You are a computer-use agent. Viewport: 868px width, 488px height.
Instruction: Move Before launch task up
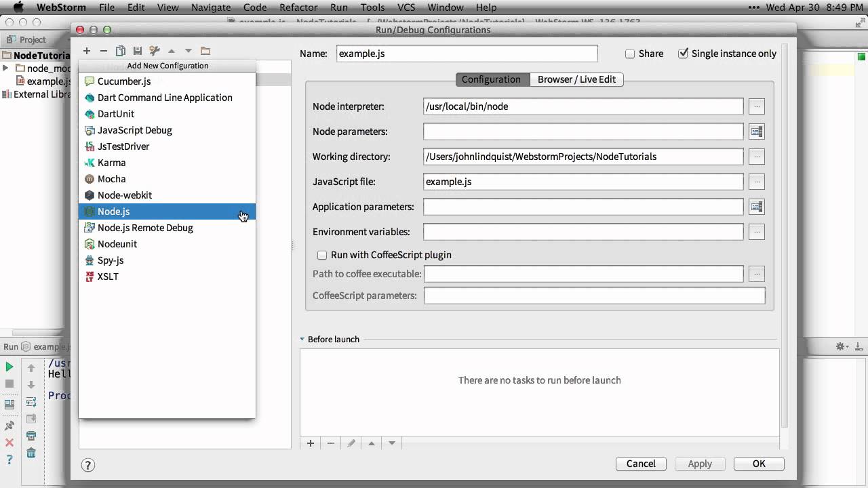(372, 443)
